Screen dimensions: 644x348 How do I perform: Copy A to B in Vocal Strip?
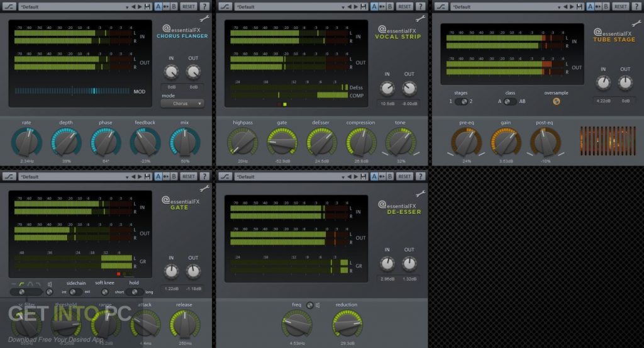tap(382, 6)
